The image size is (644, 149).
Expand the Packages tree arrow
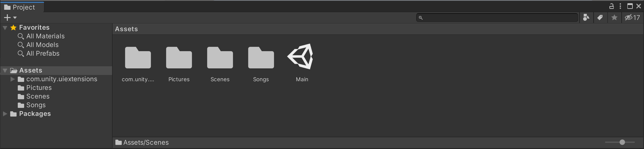(5, 114)
